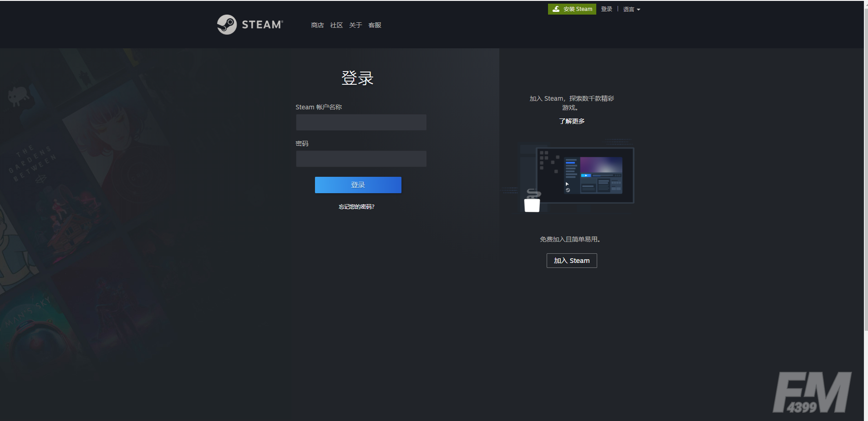Focus the 密码 password input field

point(361,159)
